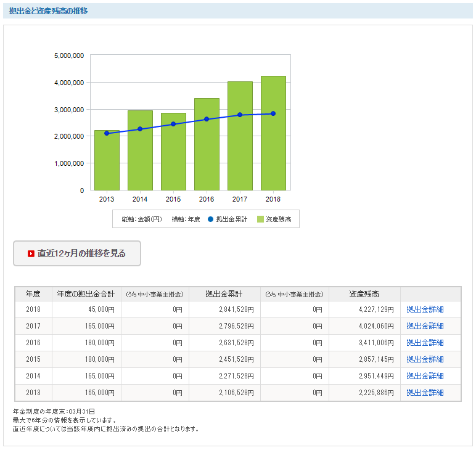
Task: Open the 直近12ヶ月の推移を見る button
Action: click(x=77, y=254)
